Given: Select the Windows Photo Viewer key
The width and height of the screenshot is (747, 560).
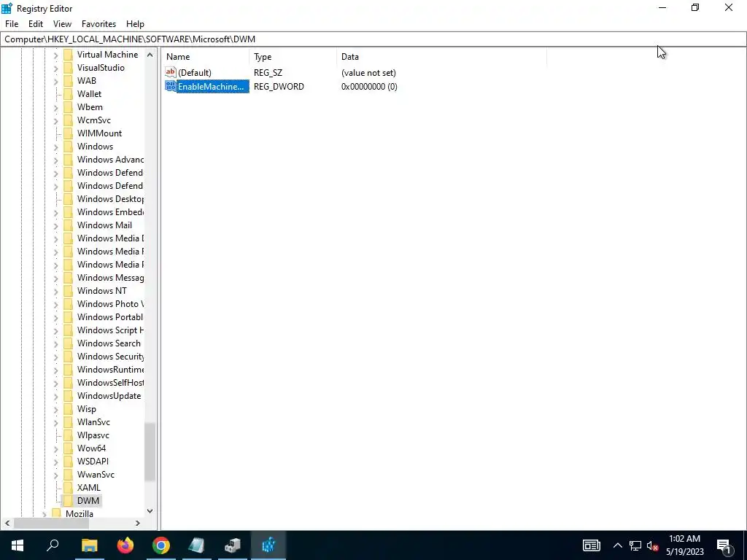Looking at the screenshot, I should pyautogui.click(x=110, y=304).
